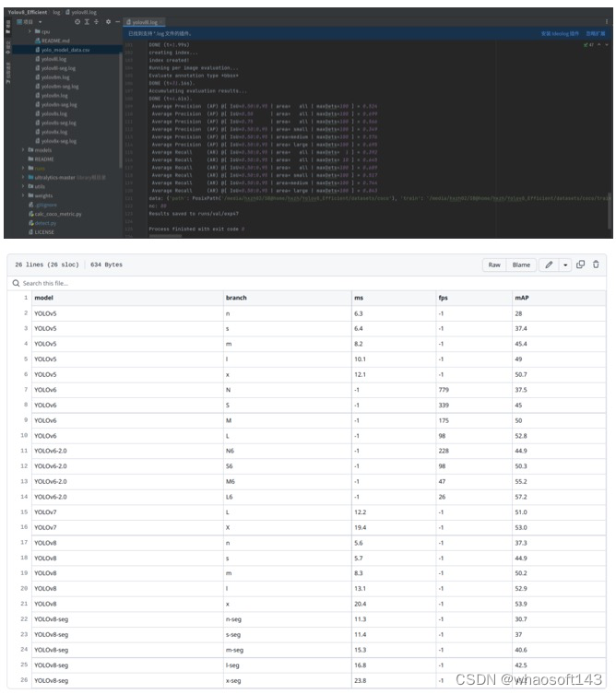Screen dimensions: 616x694
Task: Click line number 13 in the file view
Action: pyautogui.click(x=24, y=481)
